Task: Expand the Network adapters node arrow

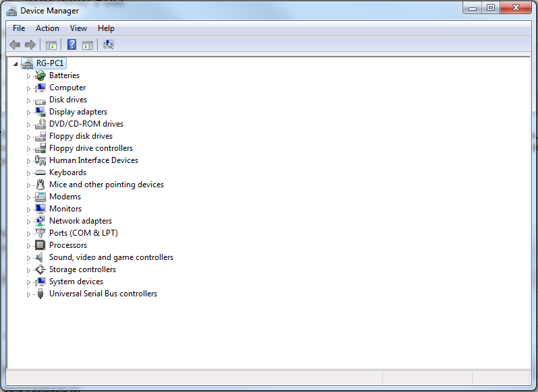Action: [x=29, y=222]
